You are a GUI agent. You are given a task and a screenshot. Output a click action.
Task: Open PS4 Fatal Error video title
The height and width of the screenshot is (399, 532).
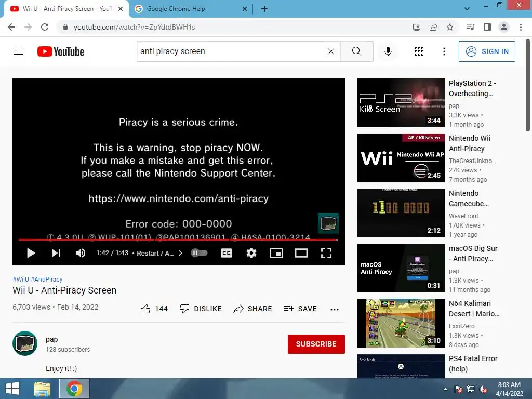pos(473,363)
